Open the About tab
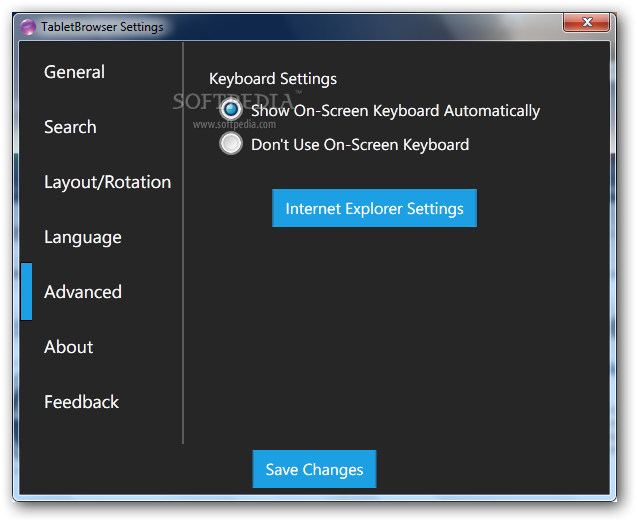Screen dimensions: 637x522 (x=69, y=347)
